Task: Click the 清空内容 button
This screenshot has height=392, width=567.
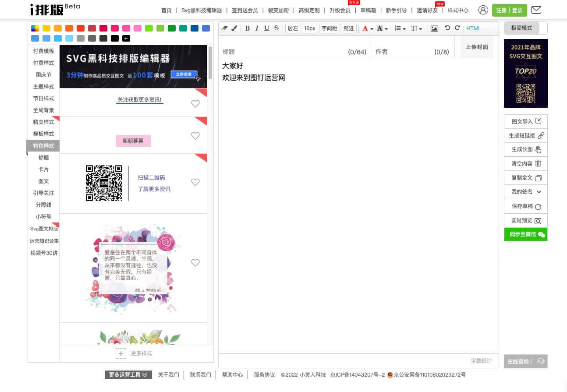Action: (526, 164)
